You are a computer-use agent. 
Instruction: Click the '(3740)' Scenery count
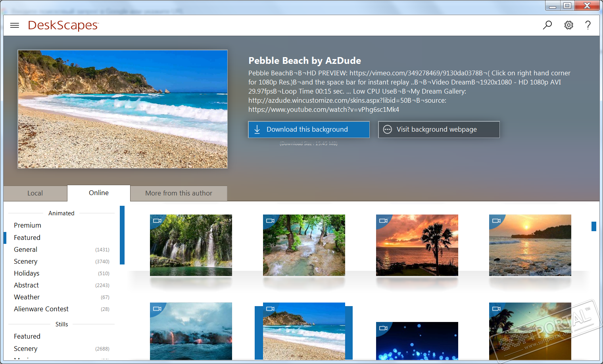click(102, 261)
